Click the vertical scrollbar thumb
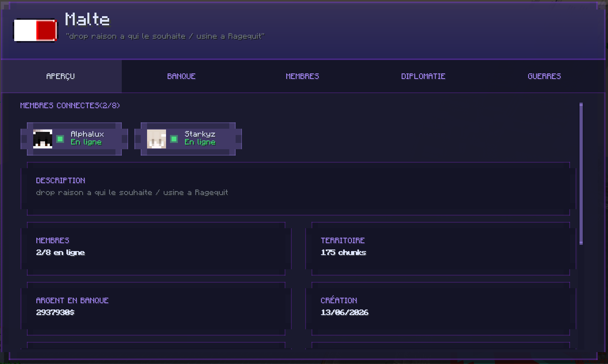The image size is (608, 364). pyautogui.click(x=581, y=174)
